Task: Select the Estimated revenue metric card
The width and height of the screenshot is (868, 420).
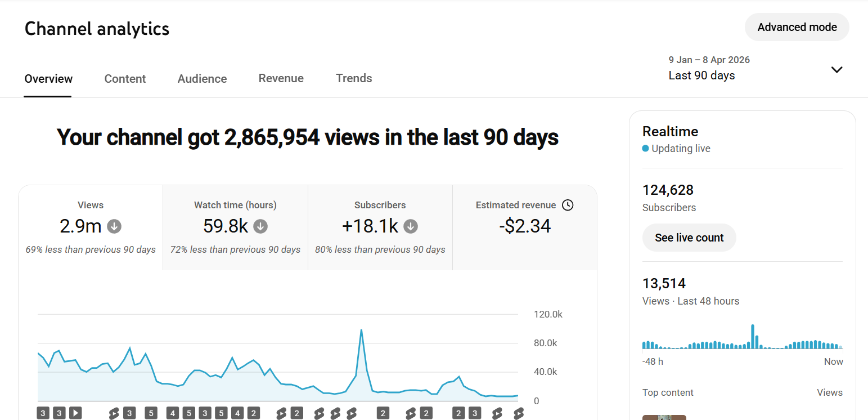Action: coord(524,227)
